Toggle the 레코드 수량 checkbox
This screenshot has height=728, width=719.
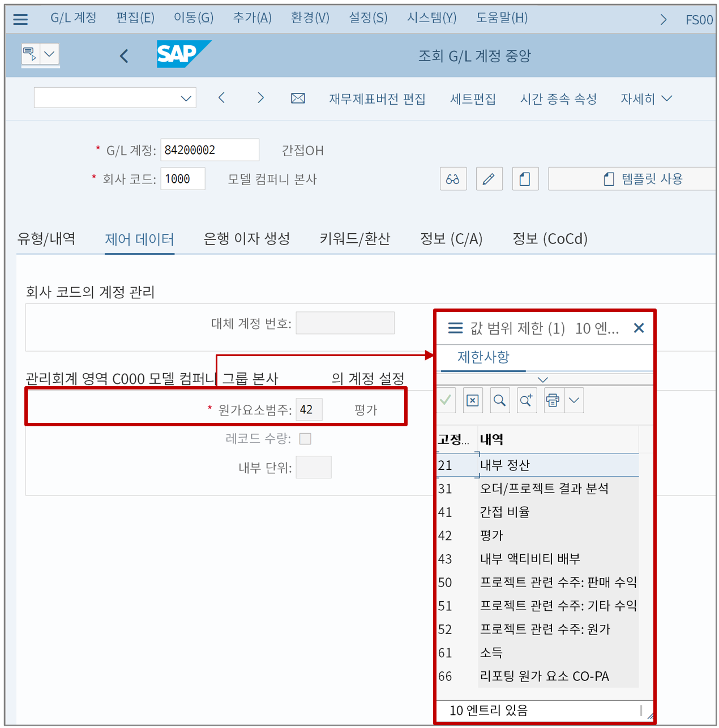click(x=305, y=439)
